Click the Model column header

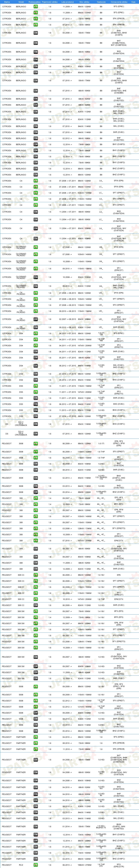[x=21, y=2]
